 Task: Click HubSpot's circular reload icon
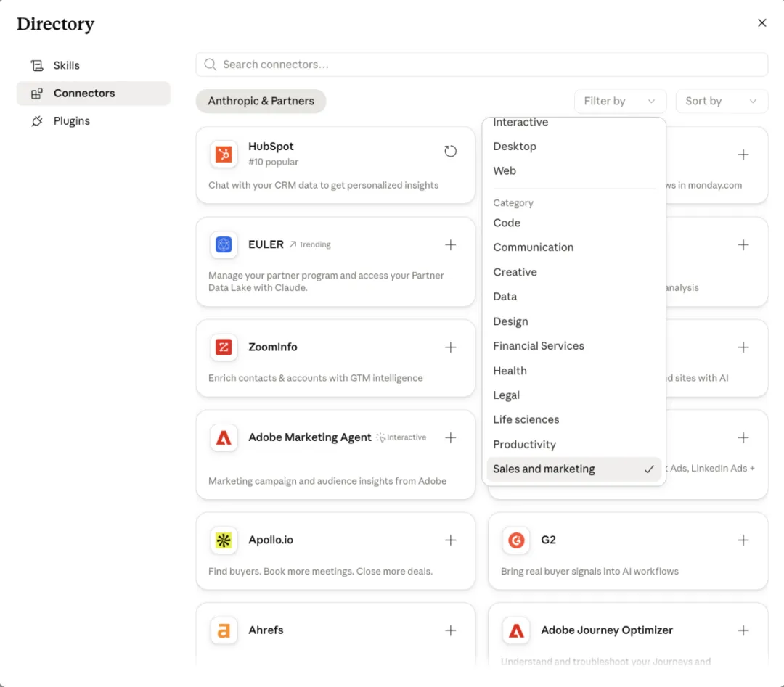point(451,151)
